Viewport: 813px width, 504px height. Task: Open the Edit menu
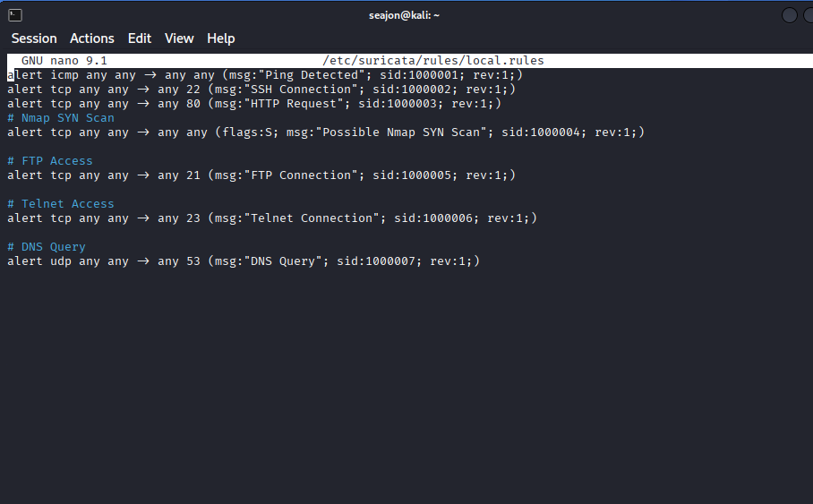(140, 38)
